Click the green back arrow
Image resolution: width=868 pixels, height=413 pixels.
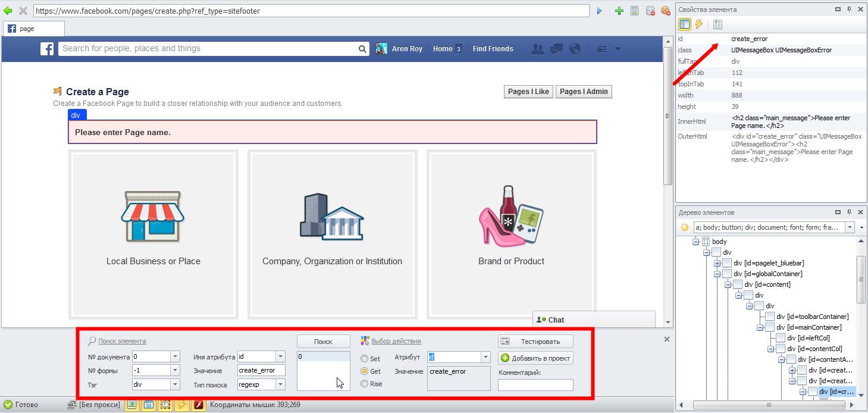(8, 11)
